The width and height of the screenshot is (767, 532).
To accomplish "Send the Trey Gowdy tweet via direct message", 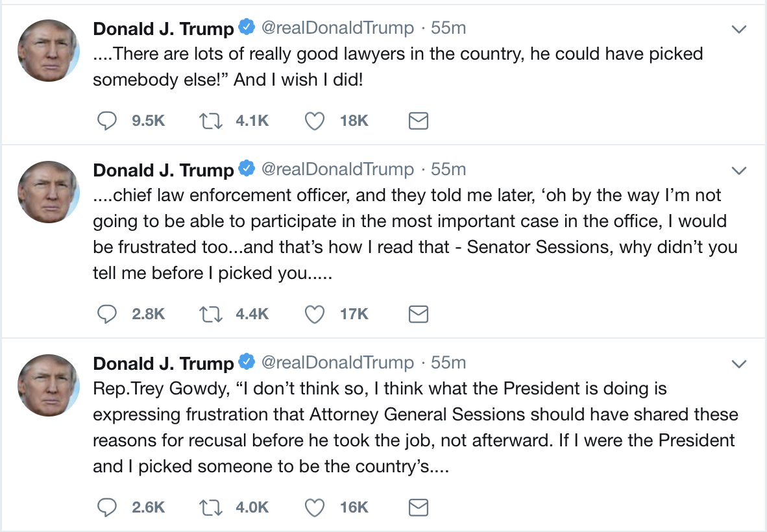I will click(x=419, y=507).
